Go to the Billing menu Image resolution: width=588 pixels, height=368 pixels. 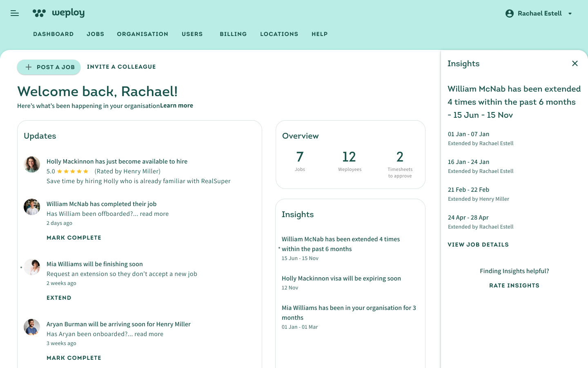(x=233, y=34)
